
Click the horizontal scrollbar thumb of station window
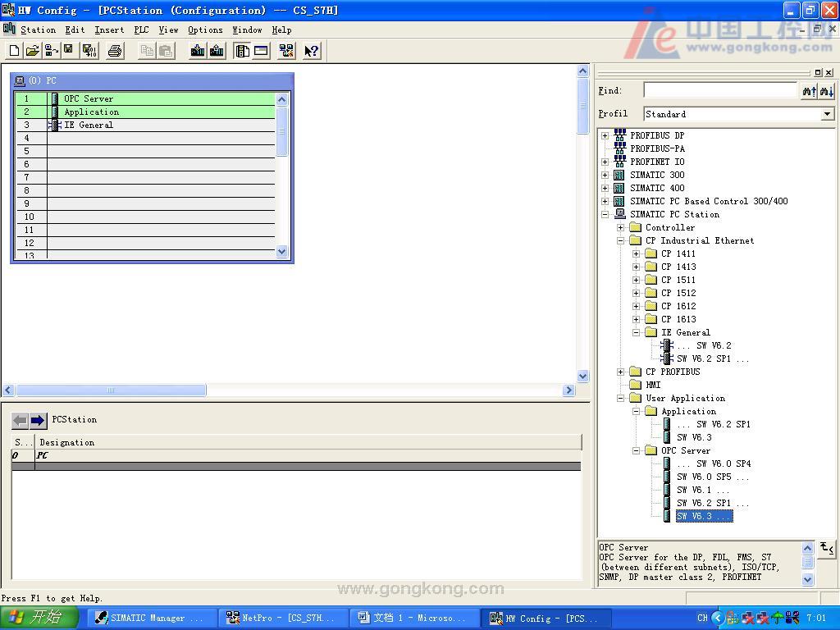(111, 390)
